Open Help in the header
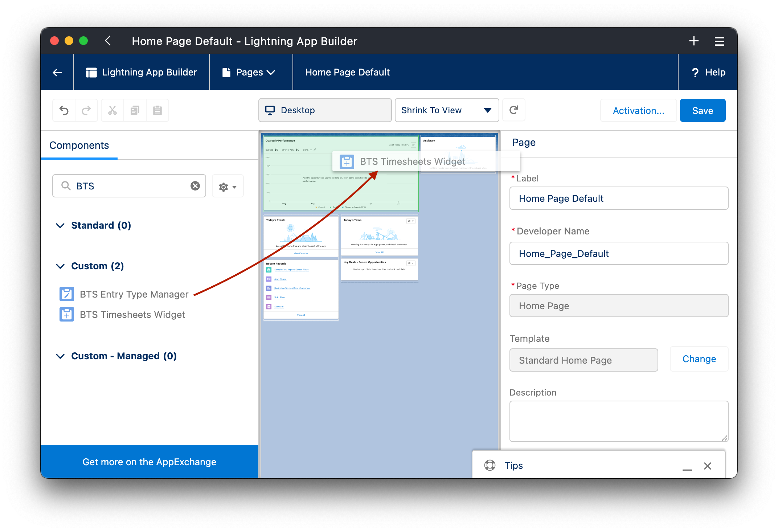Viewport: 778px width, 532px height. tap(708, 72)
